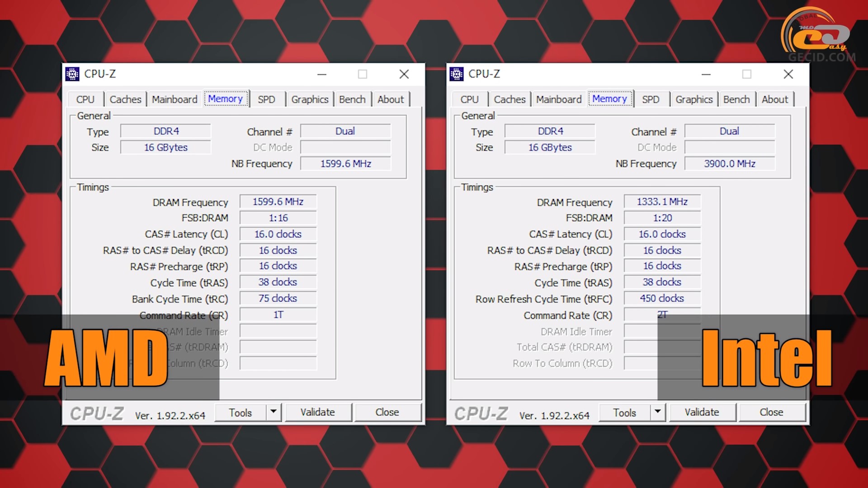Open About tab in AMD window
The image size is (868, 488).
[391, 99]
